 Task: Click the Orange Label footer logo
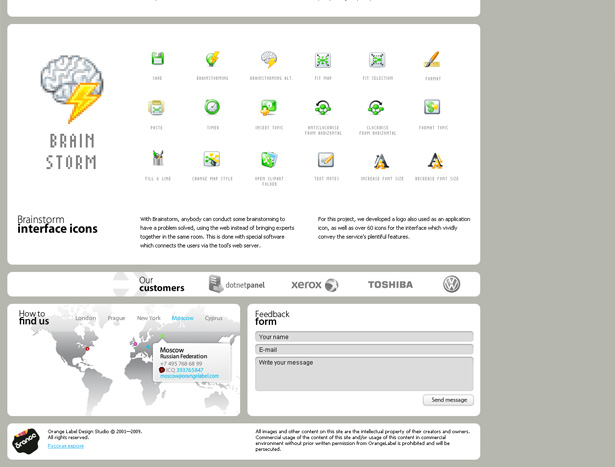26,441
